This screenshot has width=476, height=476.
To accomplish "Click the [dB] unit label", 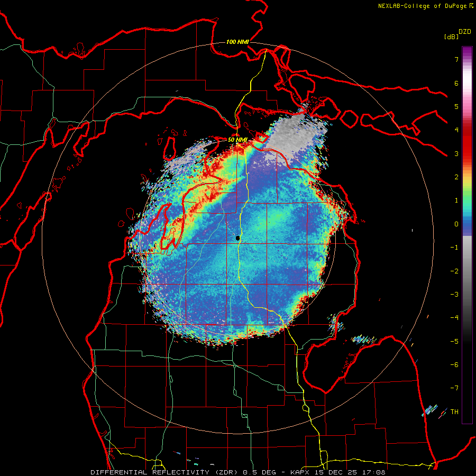I will coord(451,36).
